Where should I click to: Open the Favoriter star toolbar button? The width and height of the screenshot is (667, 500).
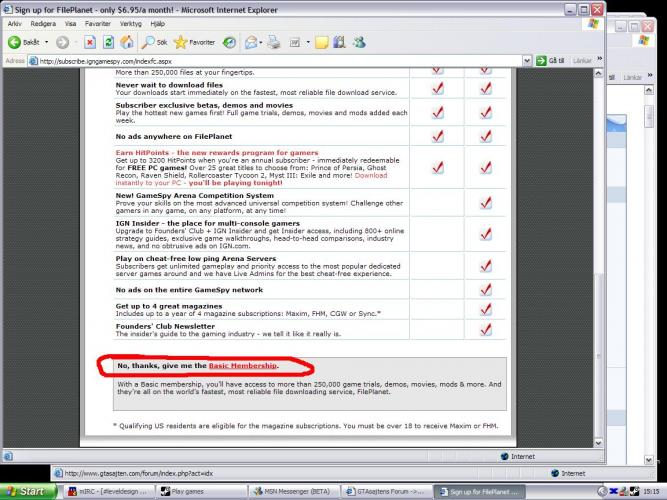[194, 42]
